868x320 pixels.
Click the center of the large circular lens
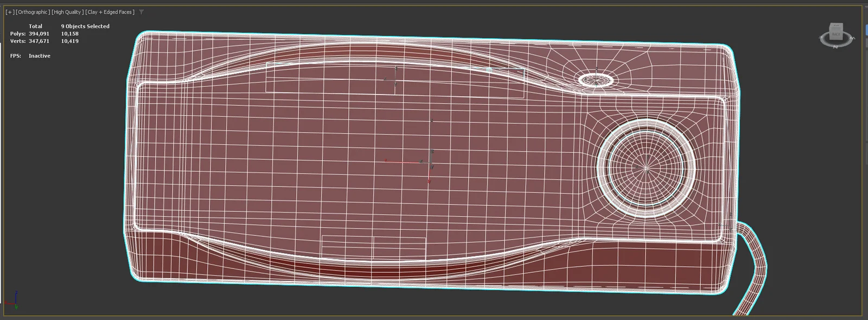(x=646, y=168)
